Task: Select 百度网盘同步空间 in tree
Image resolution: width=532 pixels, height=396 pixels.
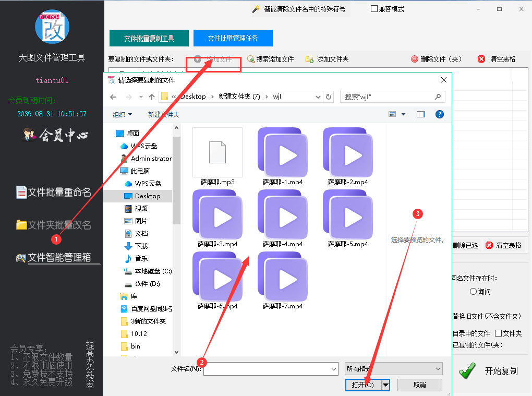Action: 146,309
